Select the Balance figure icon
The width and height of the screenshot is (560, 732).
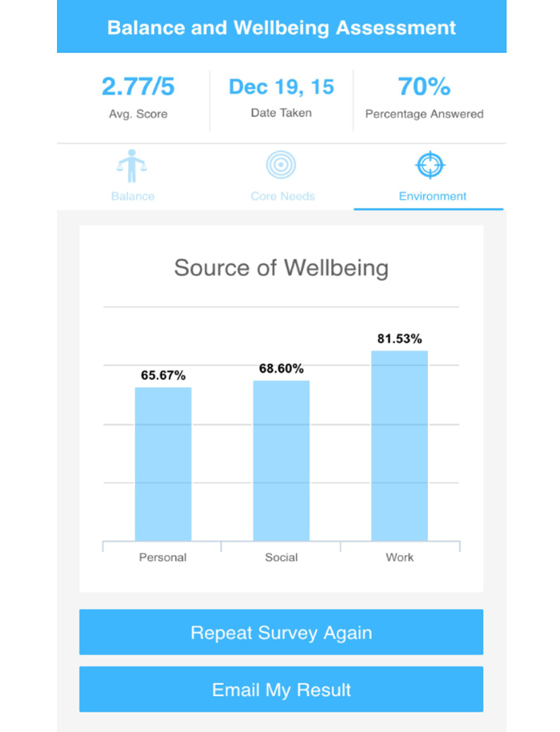[132, 166]
